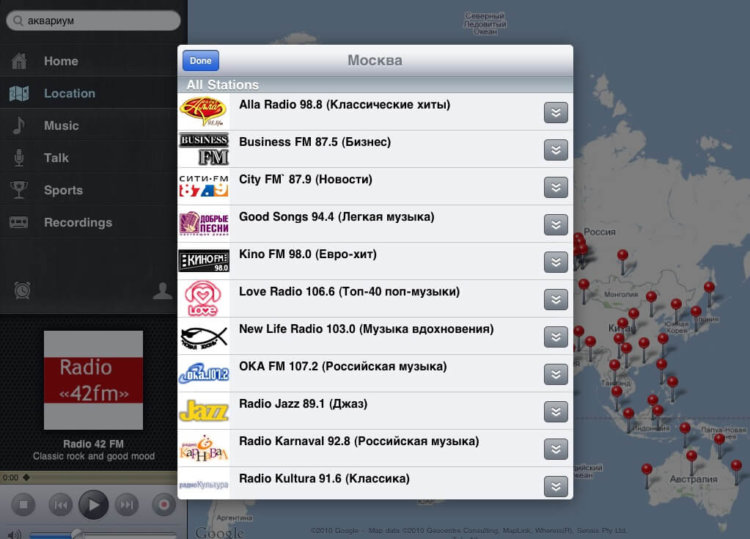
Task: Open the Talk category
Action: click(94, 158)
